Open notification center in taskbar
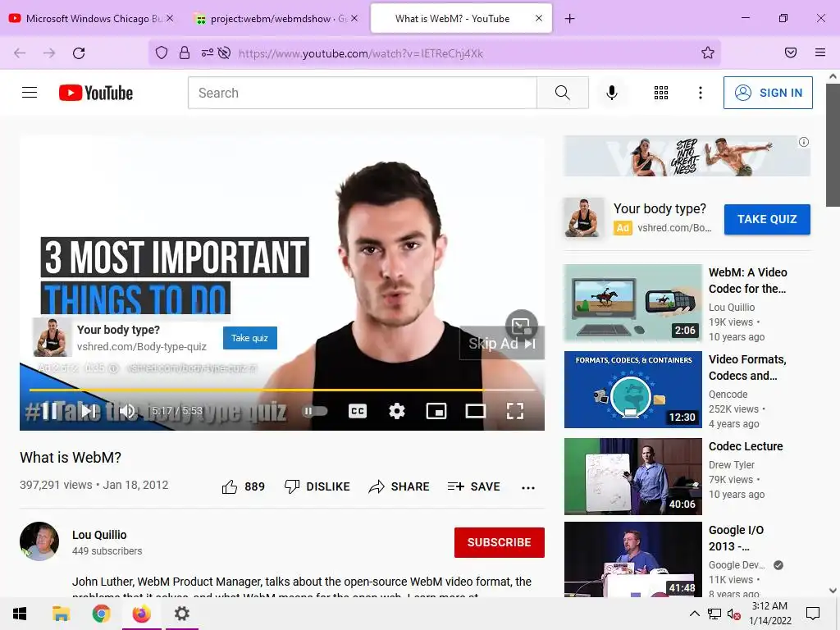Image resolution: width=840 pixels, height=630 pixels. point(813,614)
